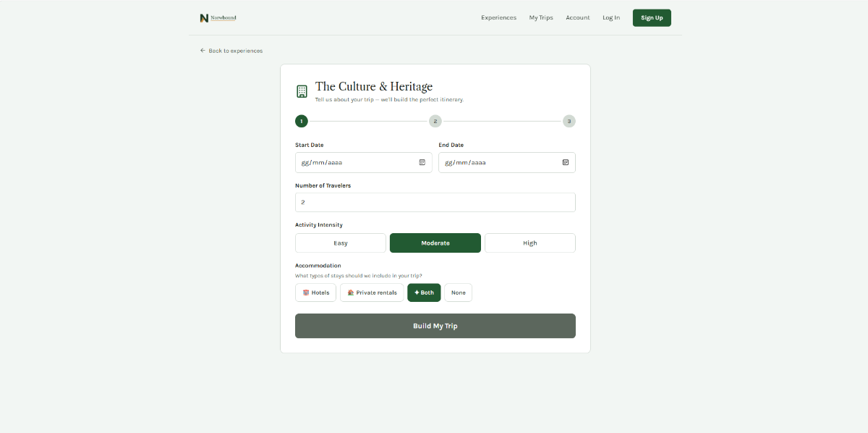Click the 'Number of Travelers' label

323,186
